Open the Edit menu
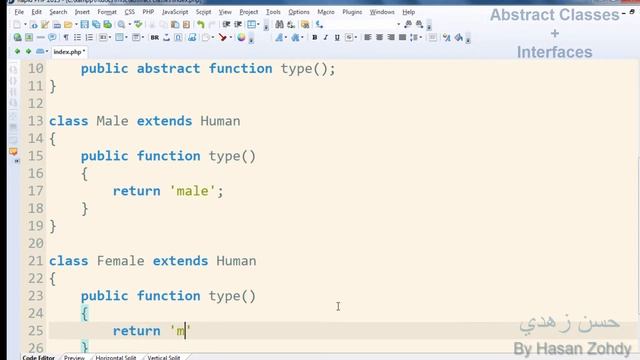This screenshot has width=640, height=360. pyautogui.click(x=37, y=12)
